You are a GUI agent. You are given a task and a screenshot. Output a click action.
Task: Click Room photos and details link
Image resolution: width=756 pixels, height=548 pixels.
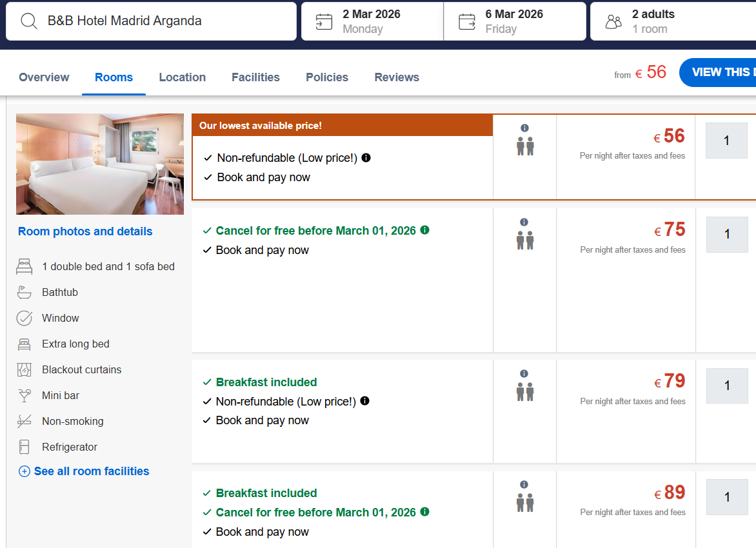tap(85, 231)
